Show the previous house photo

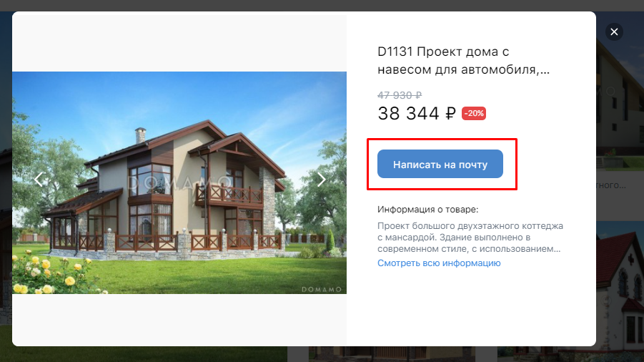point(39,179)
